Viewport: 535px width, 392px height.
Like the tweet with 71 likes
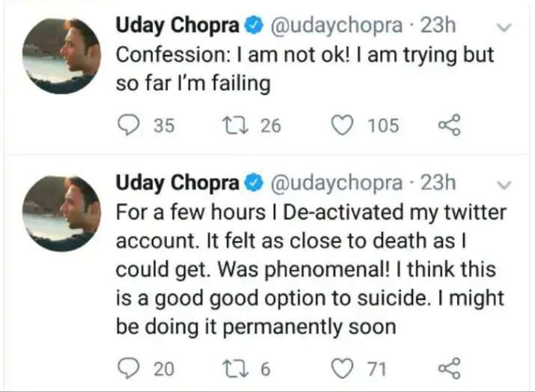pos(341,367)
